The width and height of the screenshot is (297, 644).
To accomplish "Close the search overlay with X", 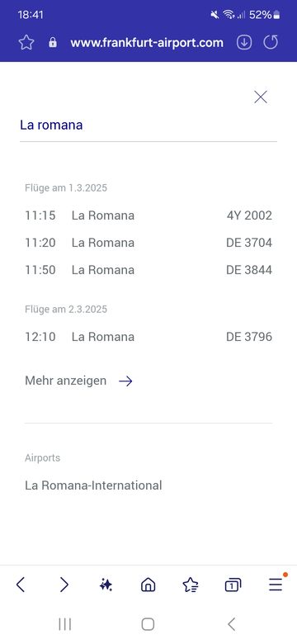I will point(261,97).
